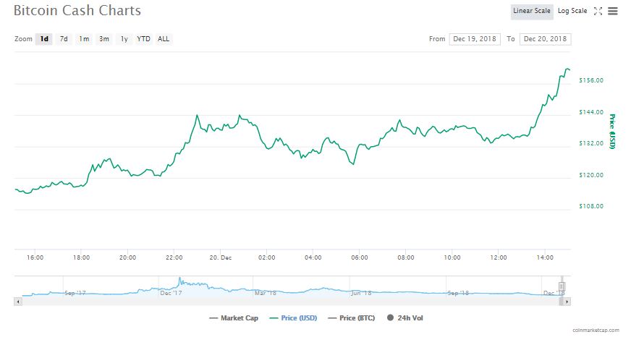The image size is (644, 358).
Task: Switch to Linear Scale
Action: 531,11
